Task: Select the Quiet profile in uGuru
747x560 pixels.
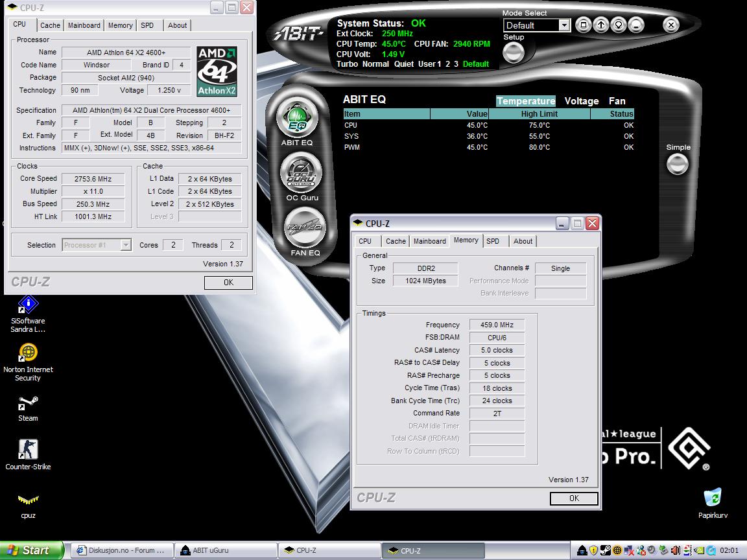Action: pyautogui.click(x=403, y=64)
